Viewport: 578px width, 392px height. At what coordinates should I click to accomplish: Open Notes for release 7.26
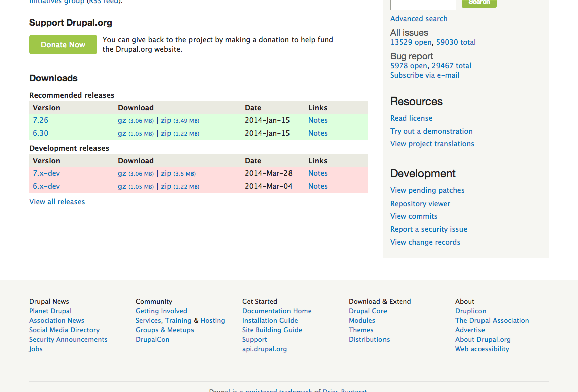[318, 120]
